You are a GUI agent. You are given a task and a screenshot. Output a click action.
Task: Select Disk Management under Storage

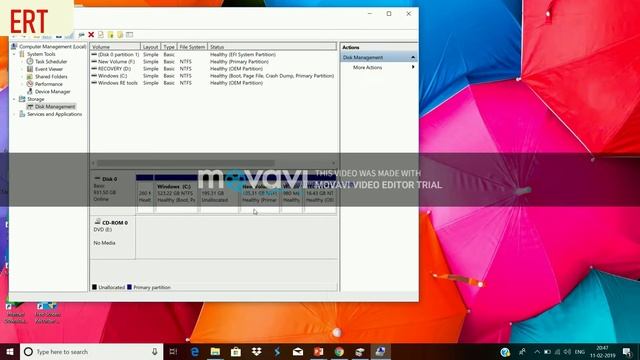55,107
